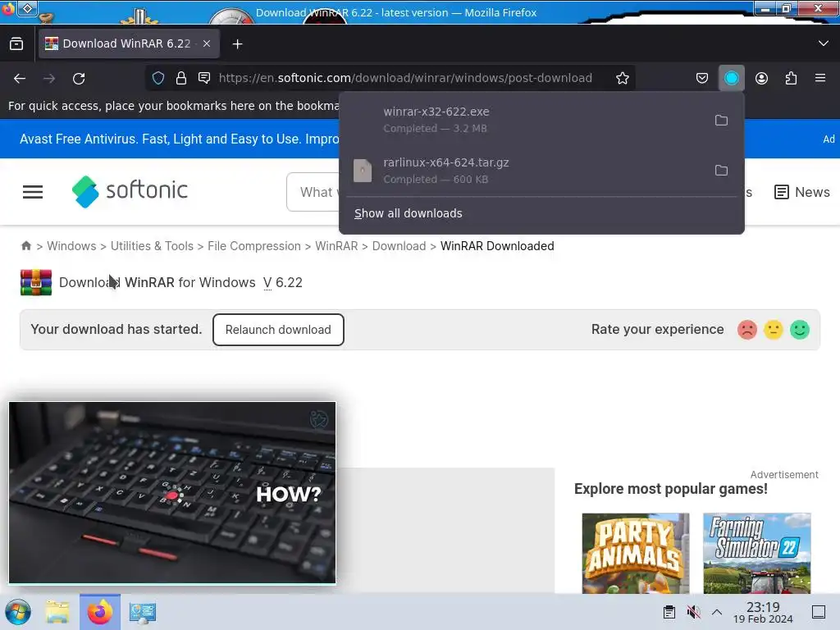Open the taskbar clock calendar

pos(763,612)
